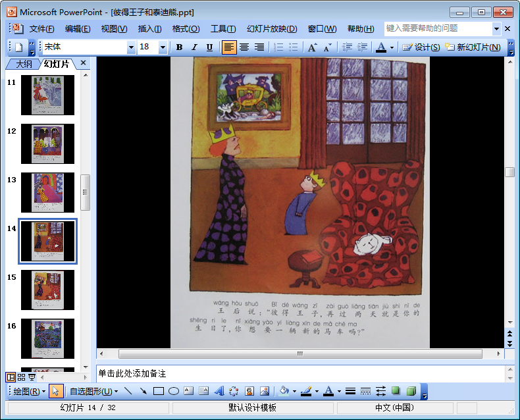Toggle left text alignment
520x420 pixels.
click(x=228, y=47)
